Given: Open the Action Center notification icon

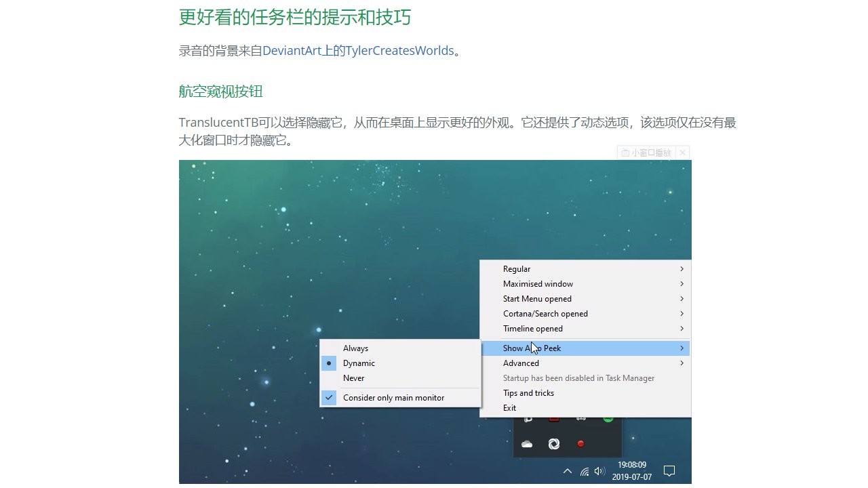Looking at the screenshot, I should click(669, 471).
